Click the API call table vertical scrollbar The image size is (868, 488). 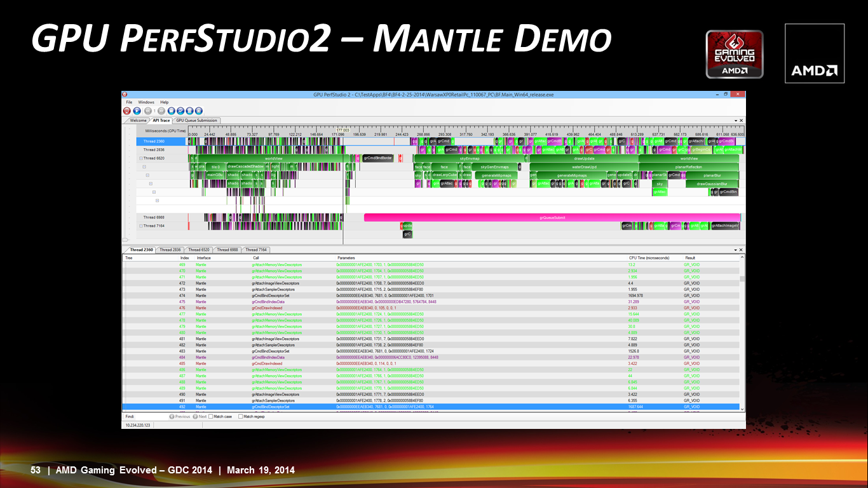click(x=742, y=334)
